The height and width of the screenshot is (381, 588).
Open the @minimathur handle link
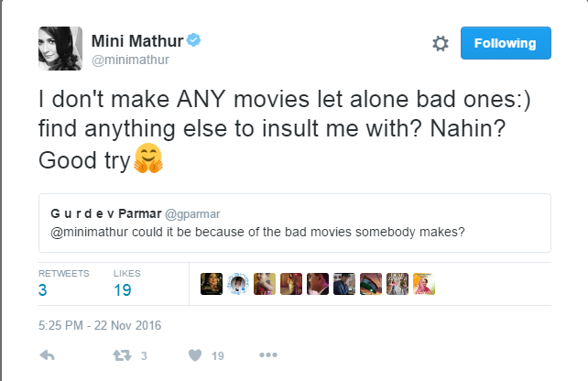130,60
